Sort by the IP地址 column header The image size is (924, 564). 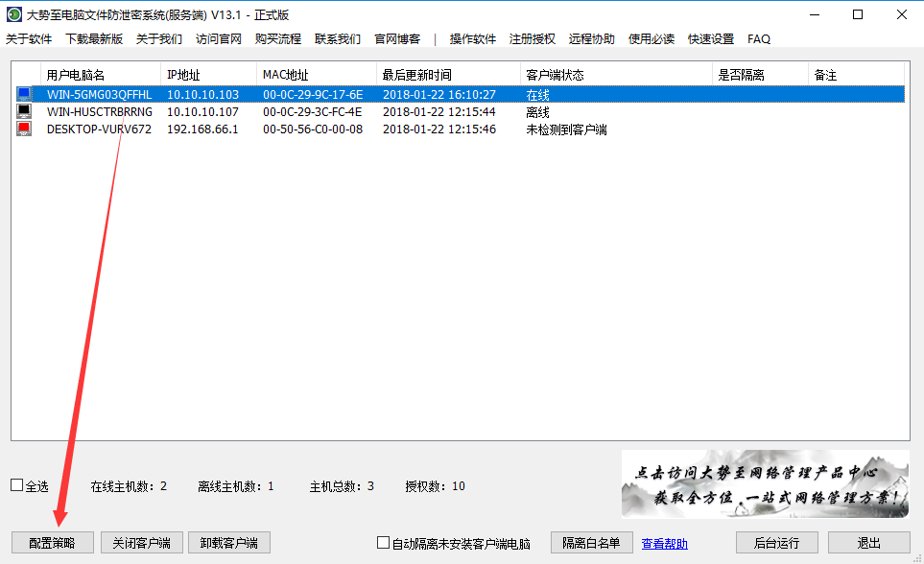(185, 75)
